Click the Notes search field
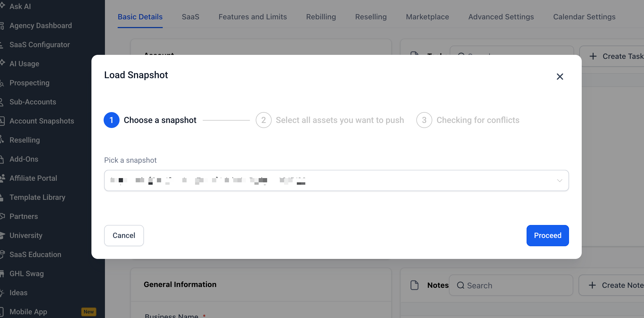Viewport: 644px width, 318px height. click(x=511, y=285)
